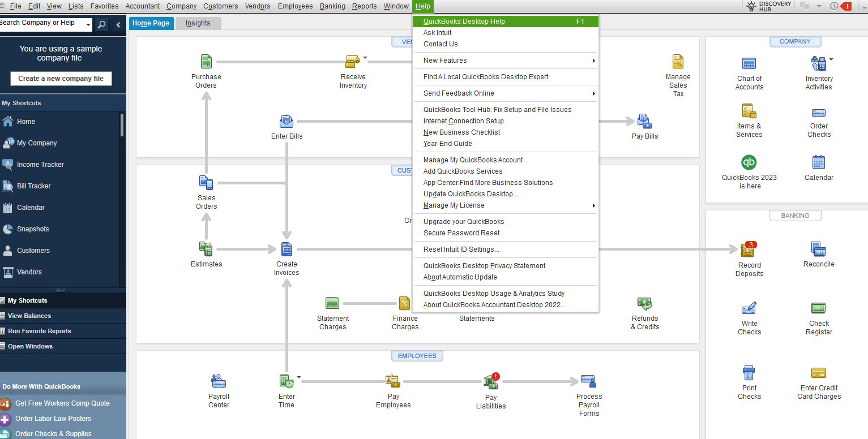Open Snapshots shortcut in sidebar

(x=33, y=229)
